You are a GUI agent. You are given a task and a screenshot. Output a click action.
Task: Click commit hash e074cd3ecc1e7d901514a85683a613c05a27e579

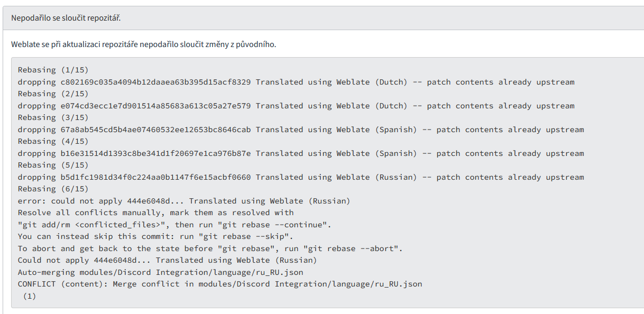[x=155, y=106]
